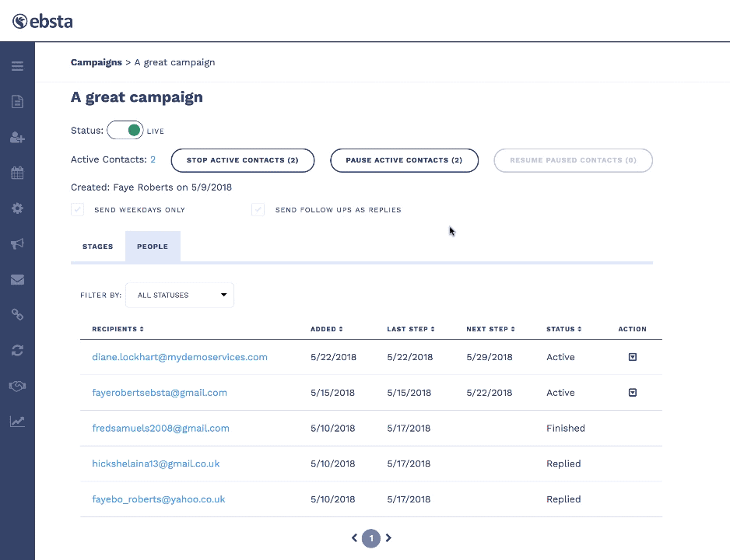Click the handshake icon in sidebar
The height and width of the screenshot is (560, 730).
tap(17, 386)
